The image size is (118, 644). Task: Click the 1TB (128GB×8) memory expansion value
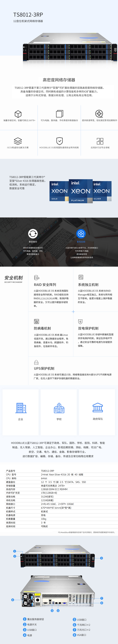tap(49, 493)
